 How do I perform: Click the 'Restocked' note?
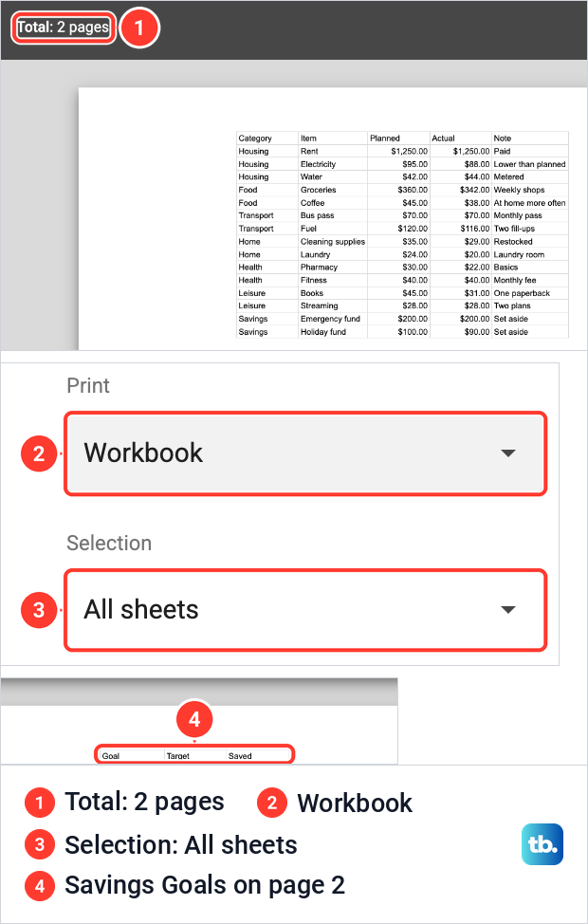[x=513, y=242]
